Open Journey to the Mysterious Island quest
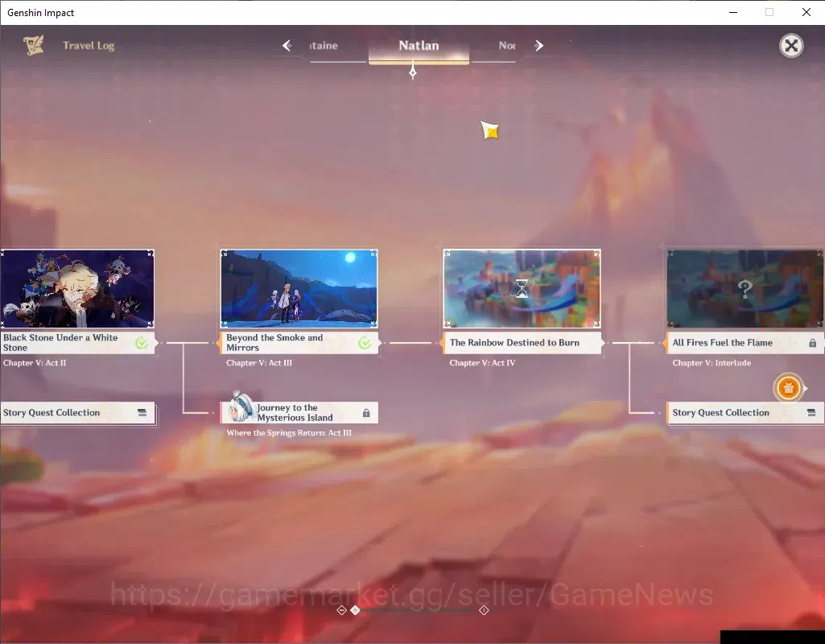This screenshot has width=825, height=644. [299, 412]
